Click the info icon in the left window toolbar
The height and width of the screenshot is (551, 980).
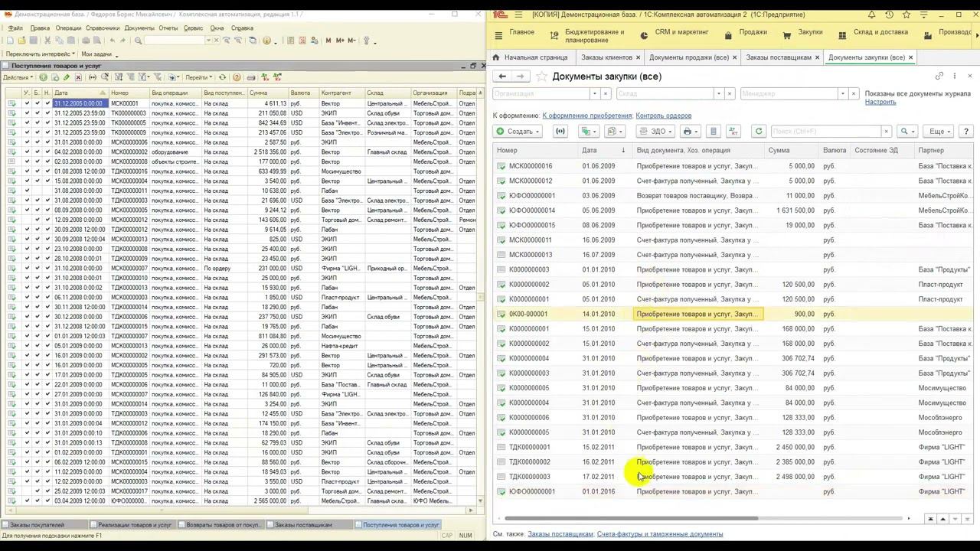pos(267,41)
